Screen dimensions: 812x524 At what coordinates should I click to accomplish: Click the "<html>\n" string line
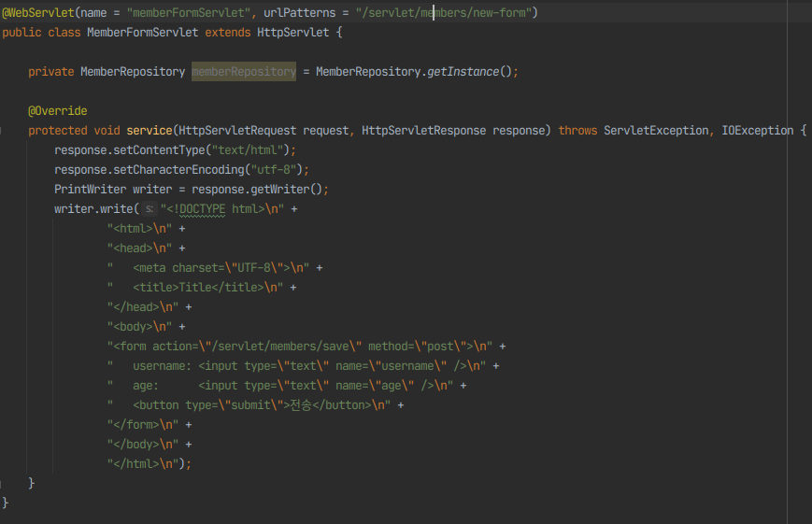click(x=139, y=229)
